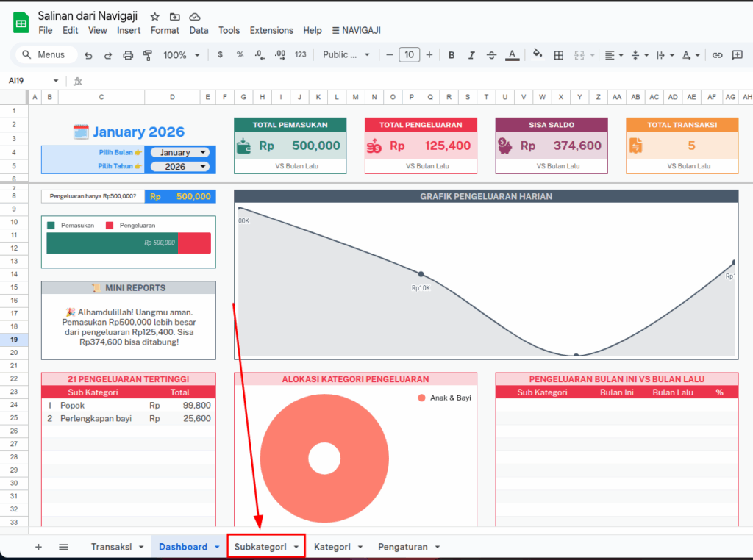Screen dimensions: 753x560
Task: Open the Extensions menu
Action: [271, 30]
